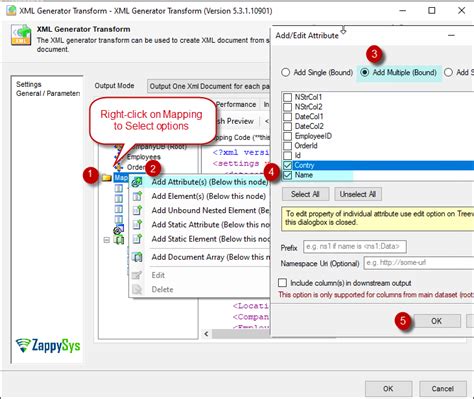The image size is (474, 399).
Task: Click the Add Static Attribute icon
Action: coord(137,225)
